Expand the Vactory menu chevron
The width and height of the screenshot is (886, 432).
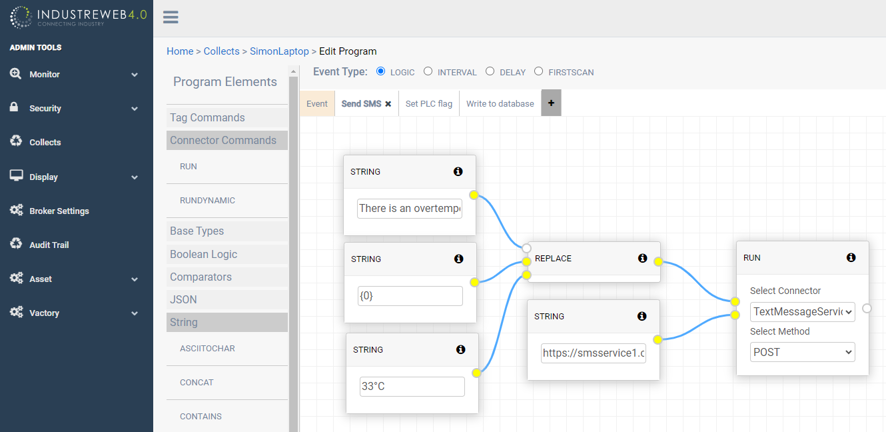point(134,313)
